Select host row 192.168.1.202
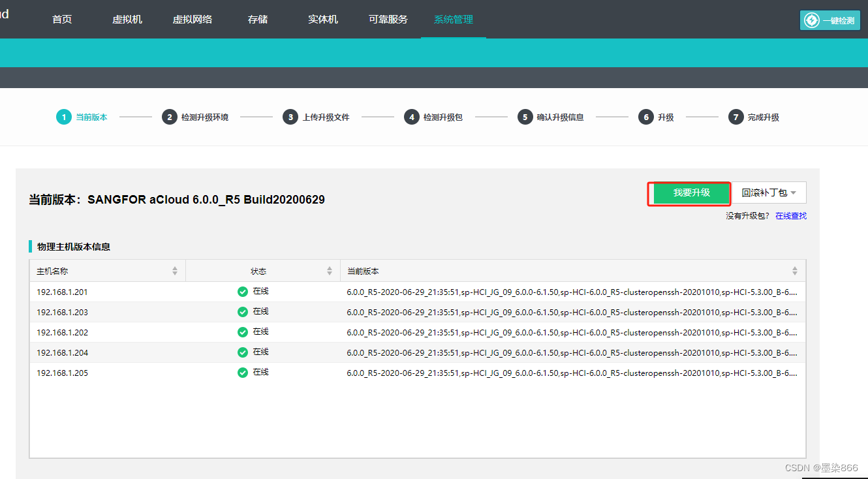This screenshot has width=868, height=479. point(418,332)
